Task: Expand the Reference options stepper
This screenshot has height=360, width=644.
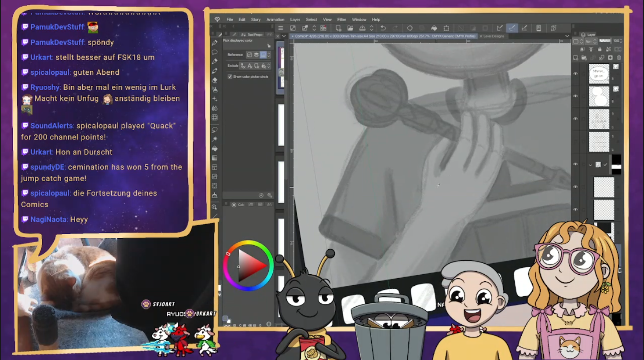Action: pos(269,55)
